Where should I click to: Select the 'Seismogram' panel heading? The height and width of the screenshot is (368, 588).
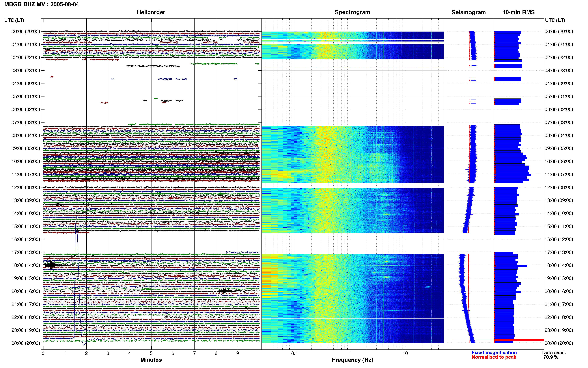[x=468, y=12]
